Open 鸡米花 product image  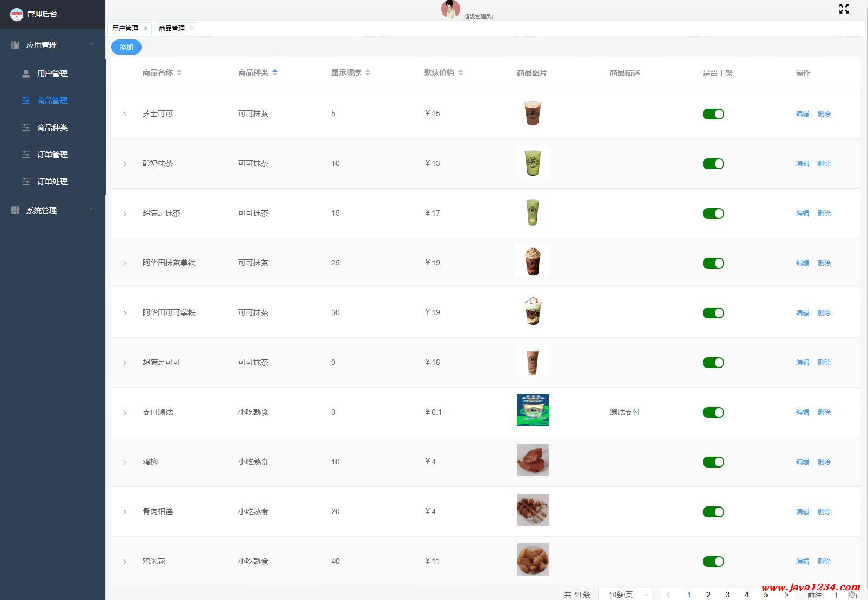[x=533, y=559]
